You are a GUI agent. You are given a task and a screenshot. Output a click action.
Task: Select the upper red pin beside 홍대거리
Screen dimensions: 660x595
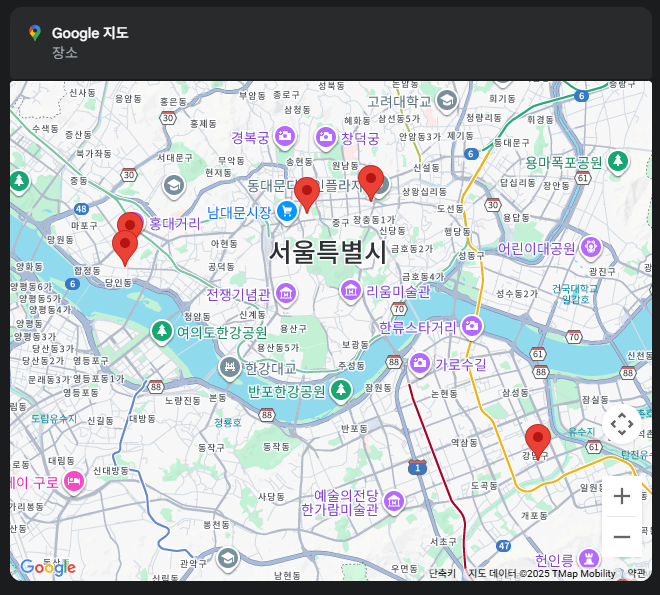click(x=130, y=222)
